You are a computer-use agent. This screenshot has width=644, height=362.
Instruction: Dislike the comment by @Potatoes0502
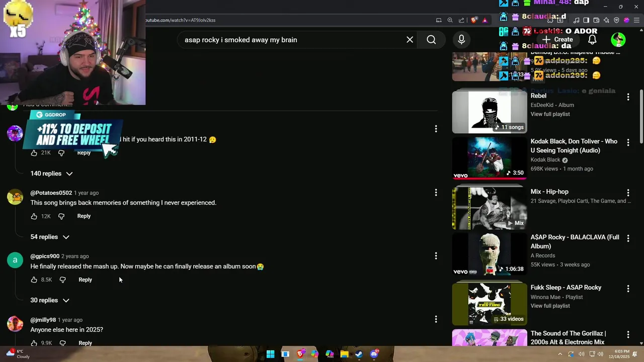pyautogui.click(x=61, y=216)
